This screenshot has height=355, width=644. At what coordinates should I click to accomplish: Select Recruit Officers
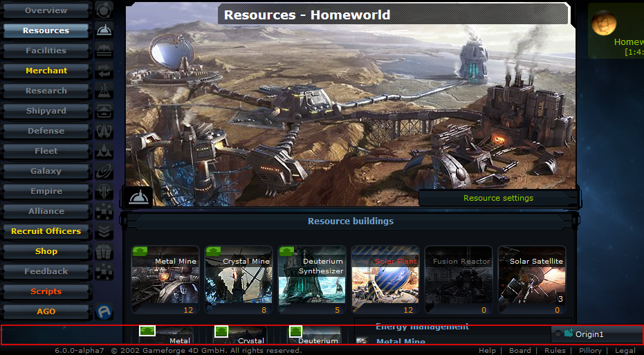tap(46, 231)
